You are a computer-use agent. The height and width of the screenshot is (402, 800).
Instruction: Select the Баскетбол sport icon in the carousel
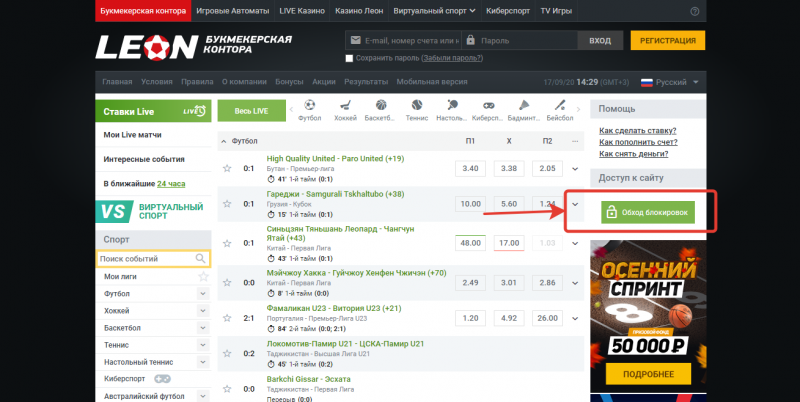coord(382,105)
